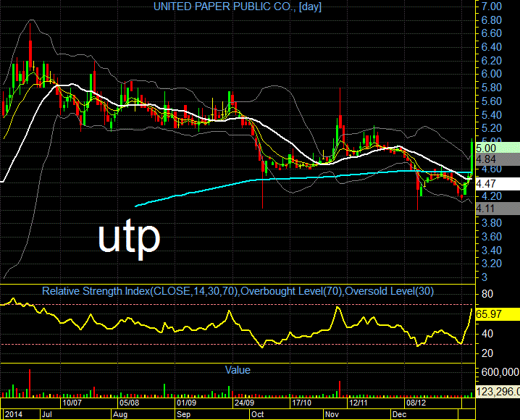Select the Nov month label
This screenshot has height=420, width=520.
tap(332, 414)
